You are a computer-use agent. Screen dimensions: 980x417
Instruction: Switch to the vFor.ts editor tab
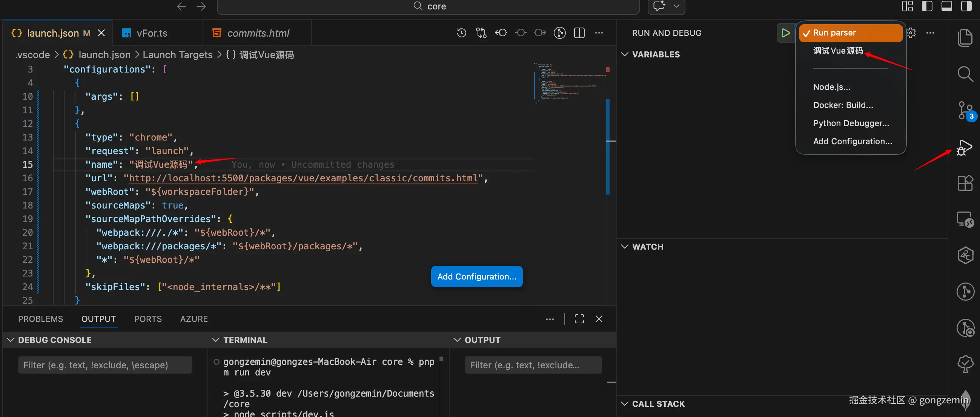(152, 33)
